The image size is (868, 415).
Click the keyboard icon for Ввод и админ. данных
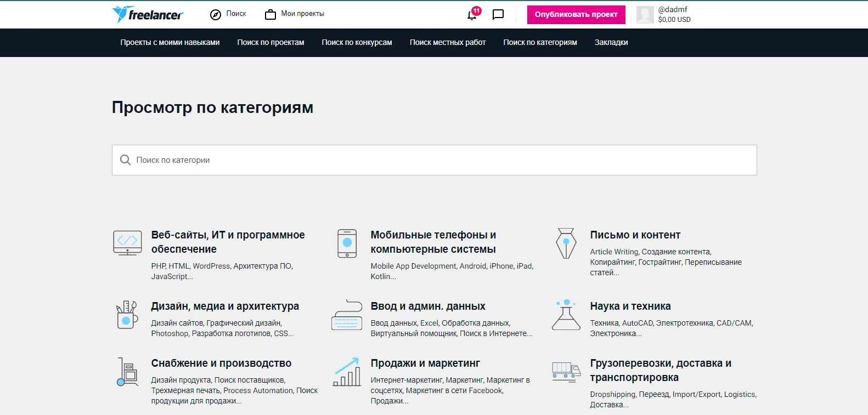click(347, 315)
